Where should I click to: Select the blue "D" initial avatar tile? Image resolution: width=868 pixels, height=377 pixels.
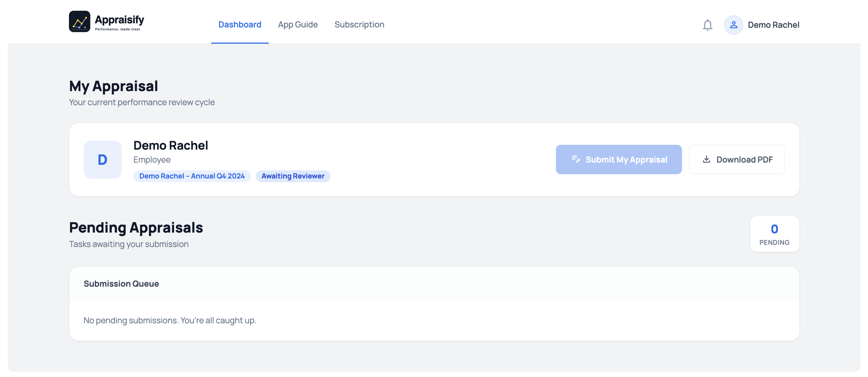tap(103, 160)
